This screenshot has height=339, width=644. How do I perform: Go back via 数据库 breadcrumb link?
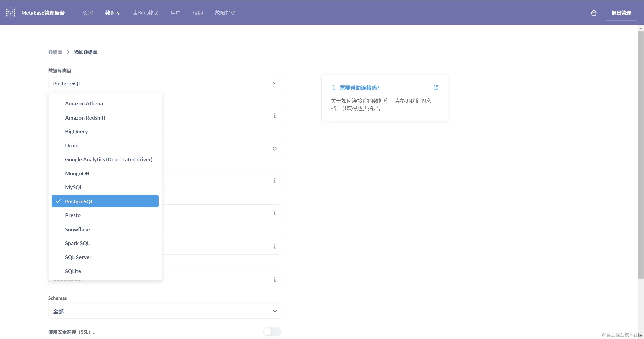[x=55, y=52]
